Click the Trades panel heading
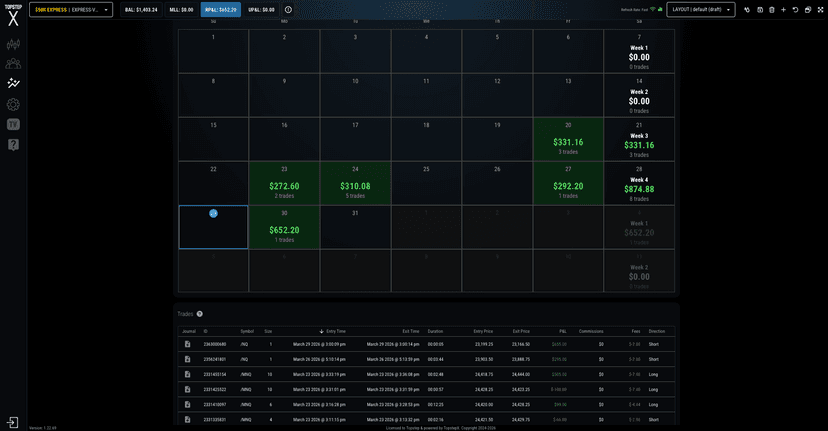Screen dimensions: 828x431 [x=185, y=314]
